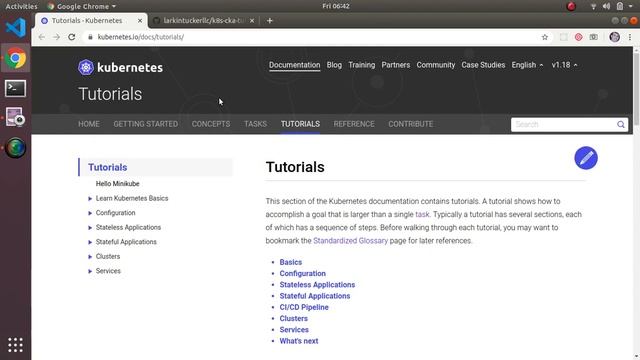The width and height of the screenshot is (640, 360).
Task: Open the Community link
Action: click(436, 65)
